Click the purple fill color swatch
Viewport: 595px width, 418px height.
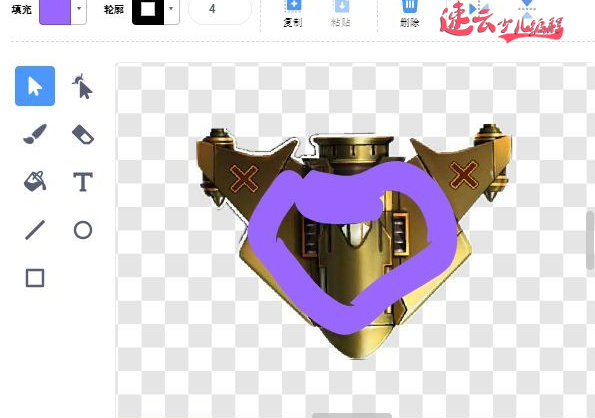[55, 11]
